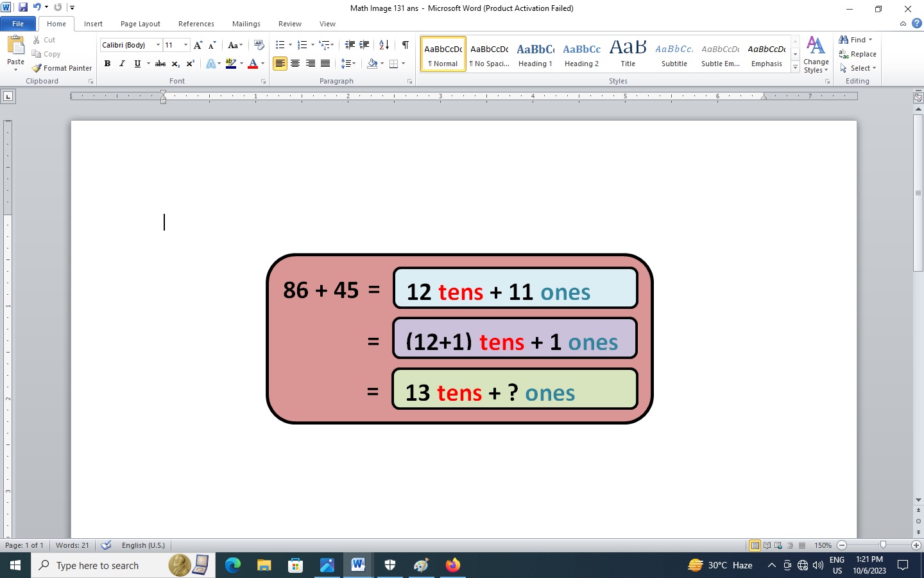Viewport: 924px width, 578px height.
Task: Switch to the Insert tab
Action: click(93, 24)
